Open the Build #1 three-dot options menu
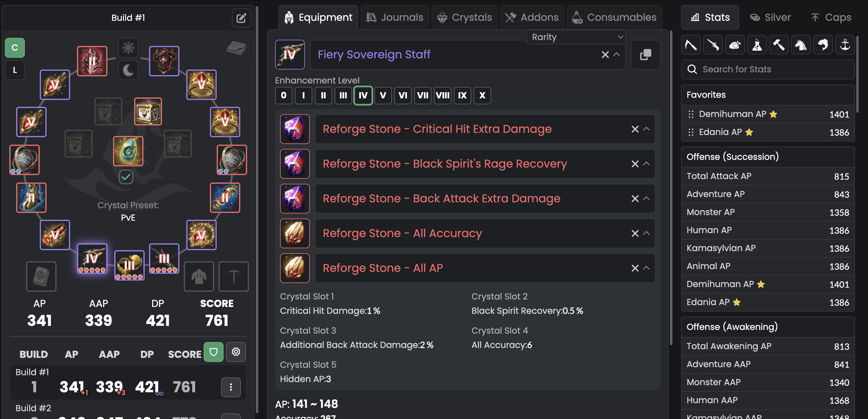Viewport: 868px width, 419px height. (x=231, y=387)
